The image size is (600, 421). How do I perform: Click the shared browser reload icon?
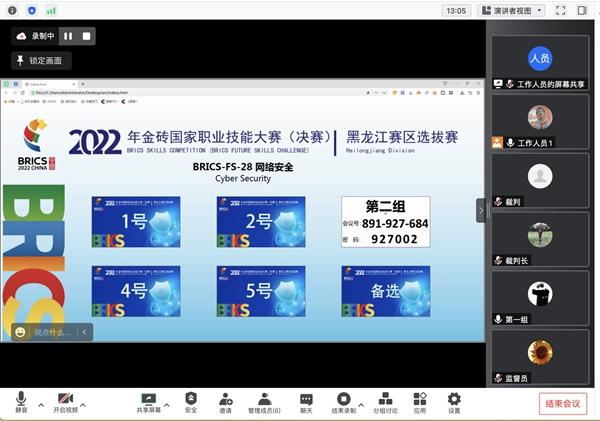(23, 93)
